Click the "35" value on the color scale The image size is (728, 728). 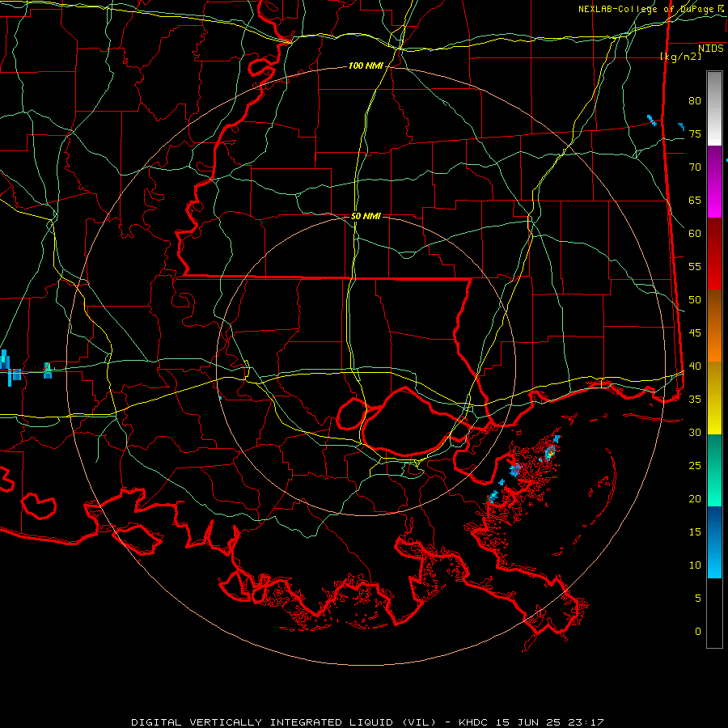695,400
